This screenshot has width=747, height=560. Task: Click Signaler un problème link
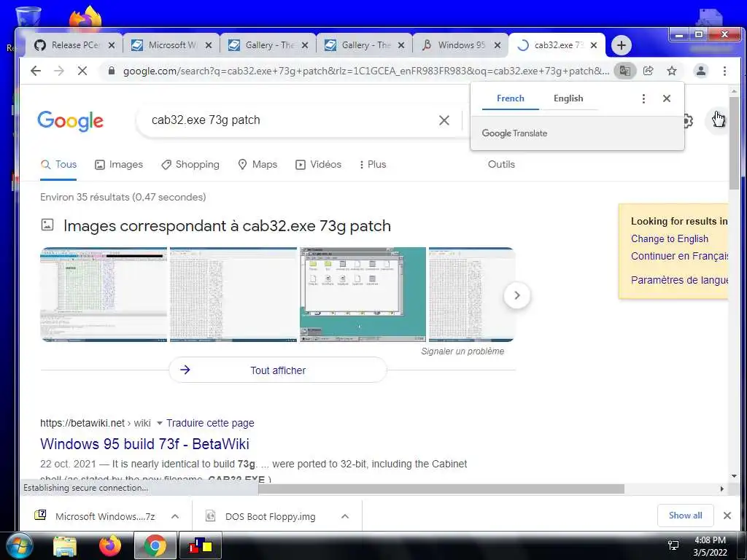462,351
